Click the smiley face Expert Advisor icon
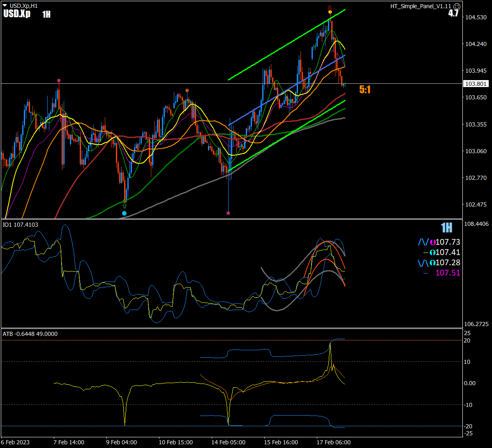This screenshot has height=448, width=492. (x=457, y=7)
